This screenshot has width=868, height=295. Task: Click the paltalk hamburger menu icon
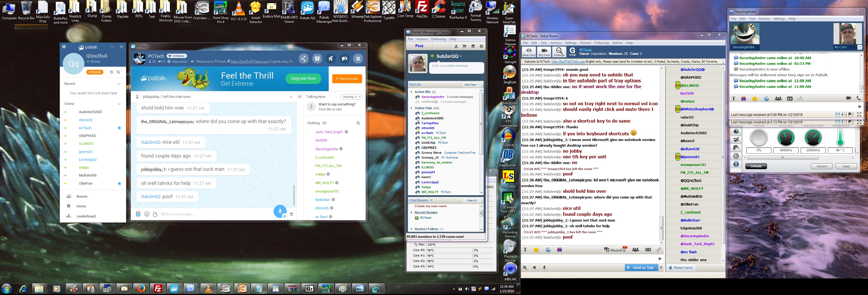pos(64,47)
